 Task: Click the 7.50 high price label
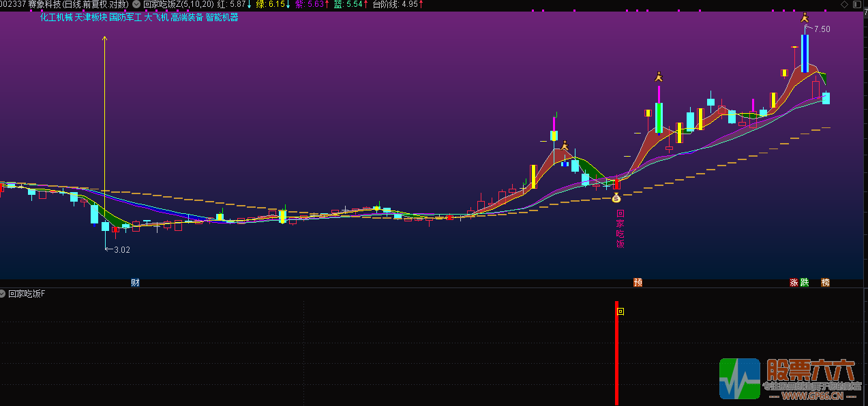(x=822, y=29)
